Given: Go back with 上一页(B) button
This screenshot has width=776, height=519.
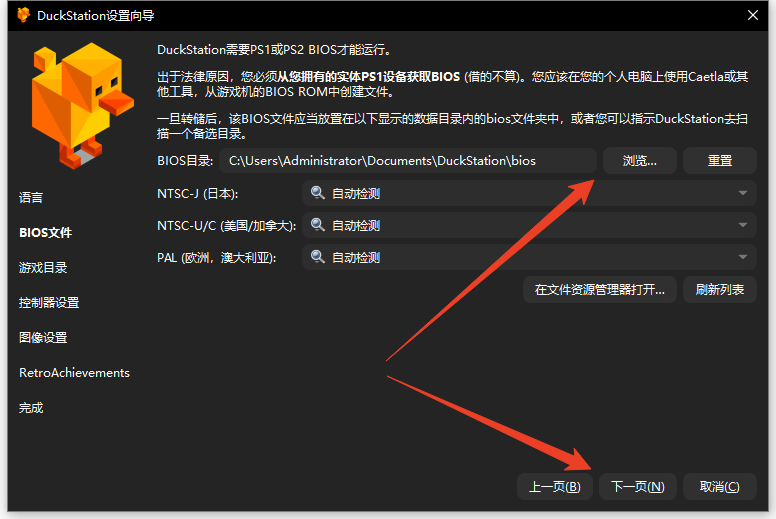Looking at the screenshot, I should coord(554,487).
